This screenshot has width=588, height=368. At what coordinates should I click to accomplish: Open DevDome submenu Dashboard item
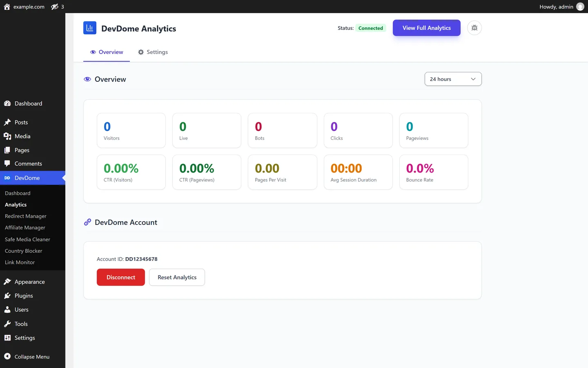18,193
